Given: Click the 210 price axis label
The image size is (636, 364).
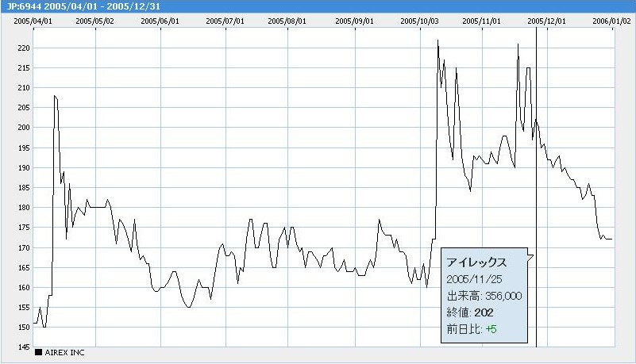Looking at the screenshot, I should click(24, 88).
